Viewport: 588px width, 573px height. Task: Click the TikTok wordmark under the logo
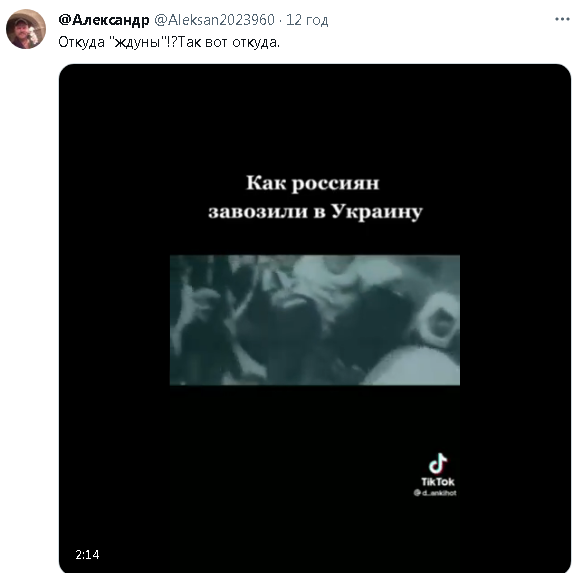pos(438,482)
